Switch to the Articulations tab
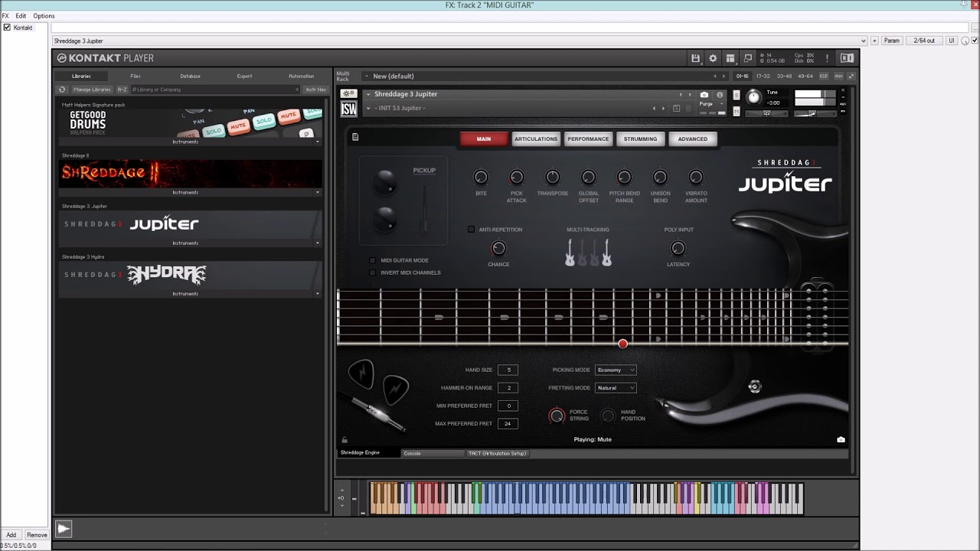Viewport: 980px width, 551px height. (x=536, y=139)
